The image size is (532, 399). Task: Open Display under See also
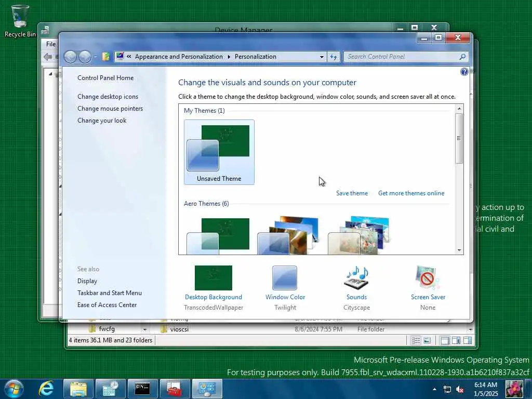point(87,281)
